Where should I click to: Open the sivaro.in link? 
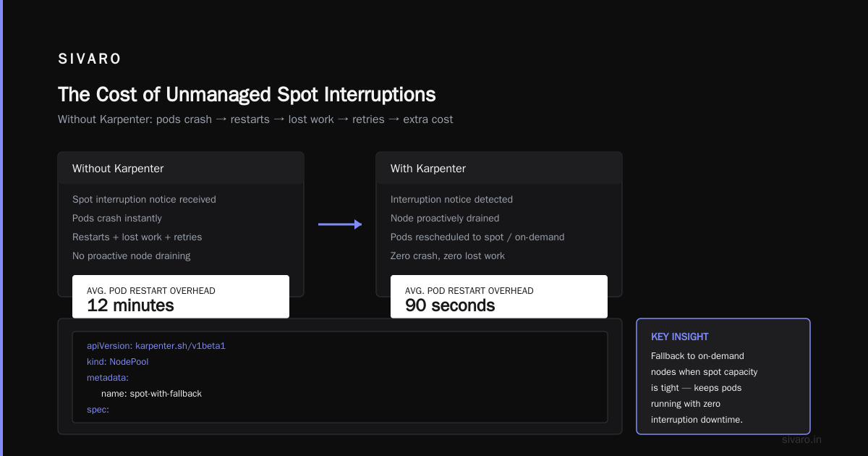(x=802, y=439)
